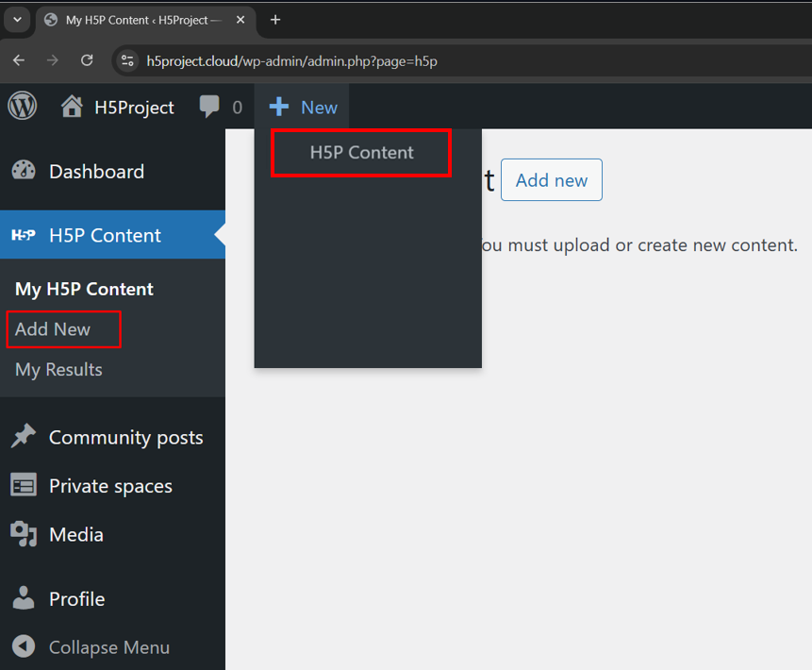
Task: Open the H5Project site home link
Action: point(117,108)
